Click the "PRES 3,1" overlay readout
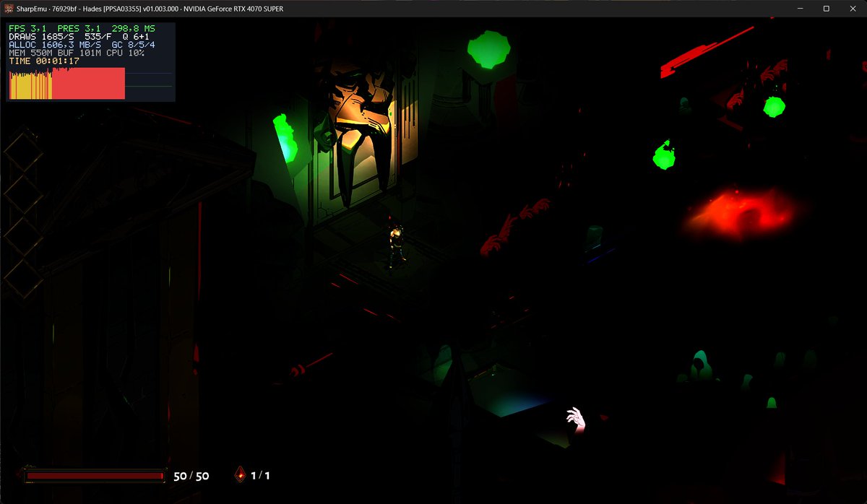 pyautogui.click(x=79, y=29)
